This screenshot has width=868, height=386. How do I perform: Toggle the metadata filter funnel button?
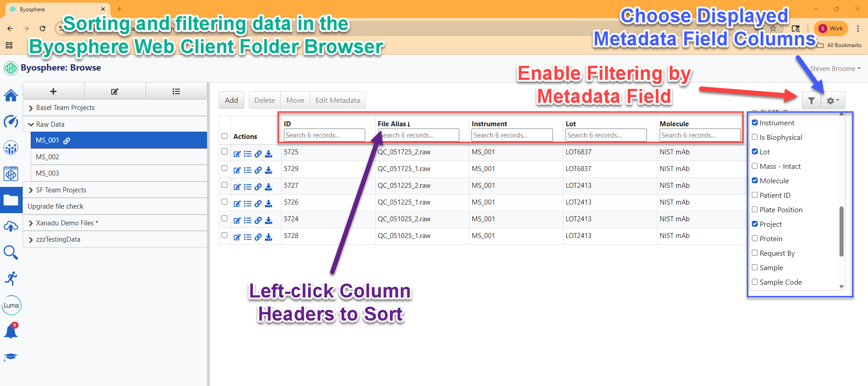click(x=811, y=100)
